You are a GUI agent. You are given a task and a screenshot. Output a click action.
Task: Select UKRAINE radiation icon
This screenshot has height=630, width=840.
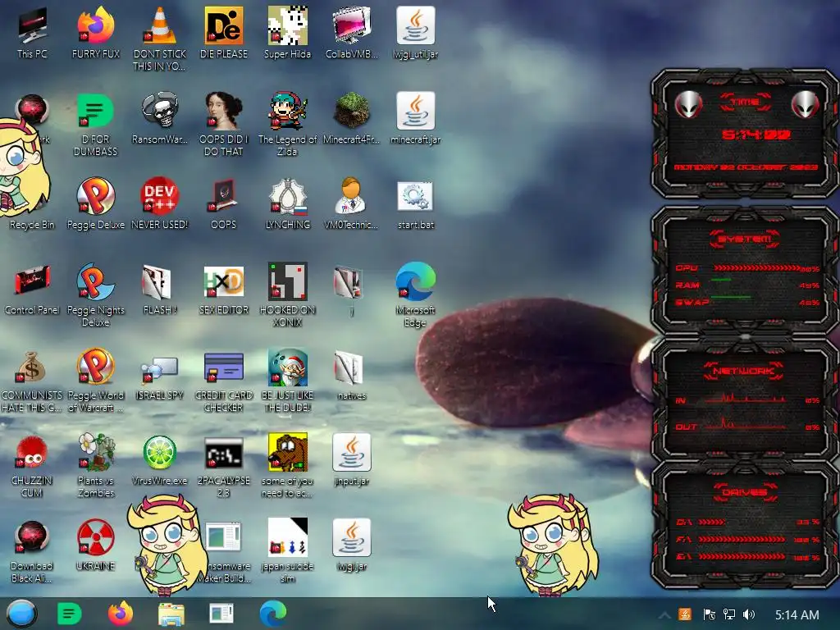[x=95, y=545]
